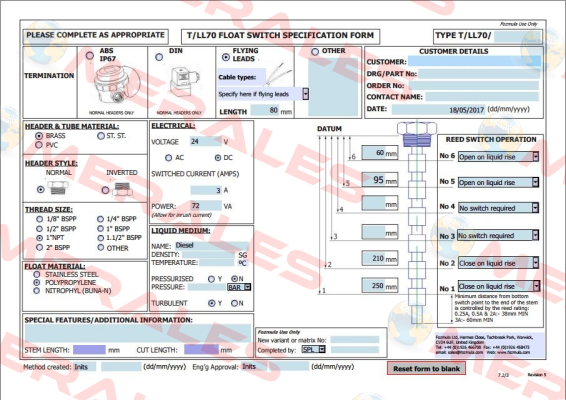This screenshot has width=566, height=400.
Task: Pick 1.1/2" BSPP thread size
Action: [x=100, y=238]
